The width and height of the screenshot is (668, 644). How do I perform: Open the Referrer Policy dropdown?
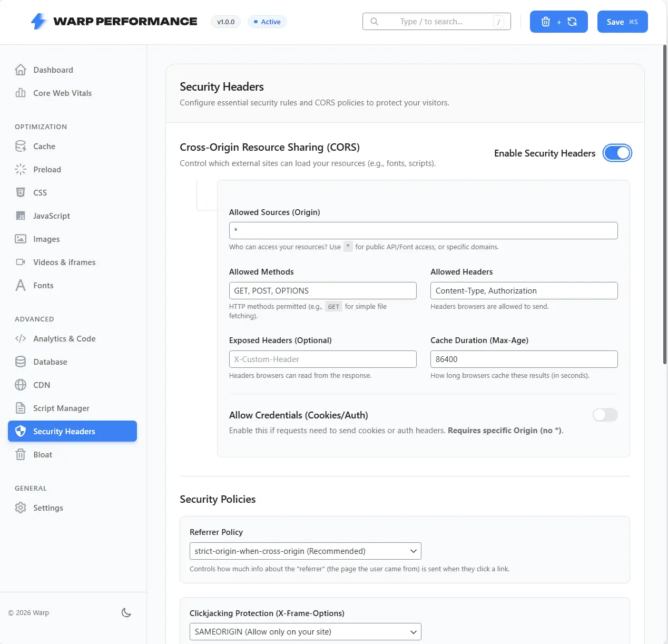click(x=305, y=551)
